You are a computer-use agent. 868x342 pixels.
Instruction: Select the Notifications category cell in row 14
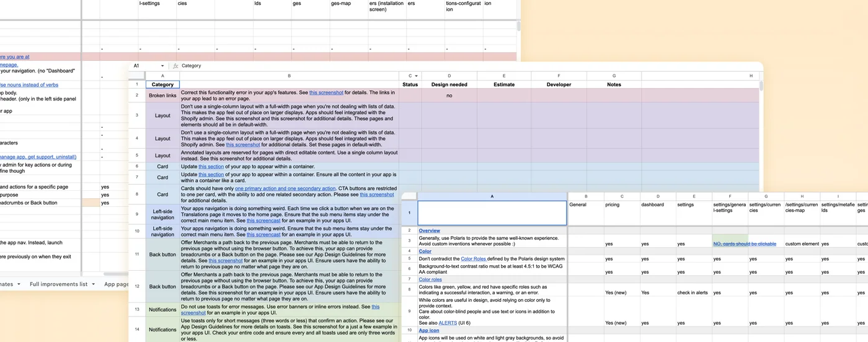click(162, 330)
